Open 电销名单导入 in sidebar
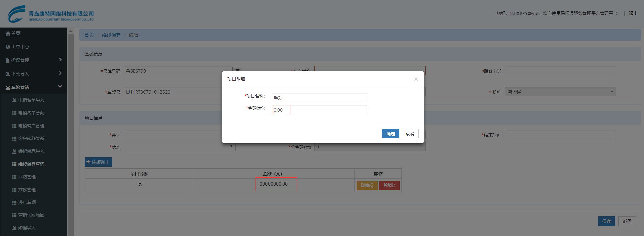This screenshot has height=236, width=644. (31, 100)
